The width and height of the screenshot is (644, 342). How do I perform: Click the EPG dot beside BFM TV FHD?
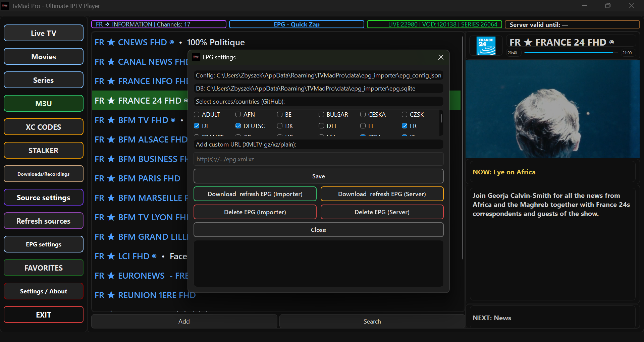[173, 120]
